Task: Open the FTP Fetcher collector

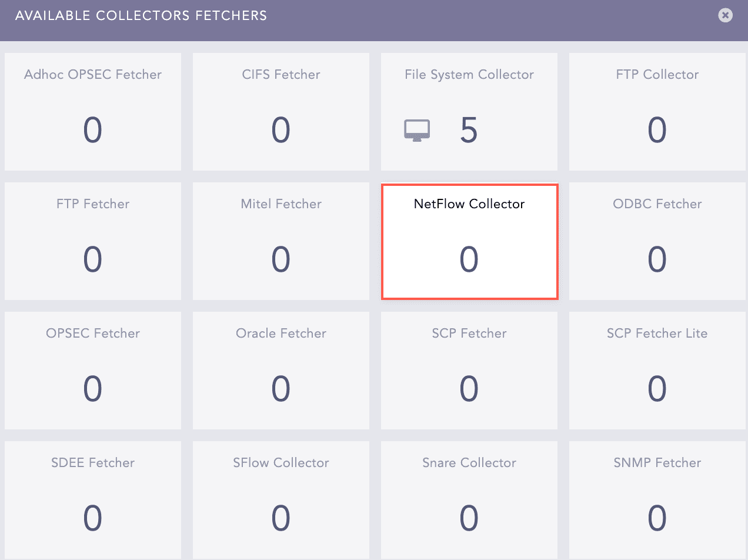Action: tap(92, 241)
